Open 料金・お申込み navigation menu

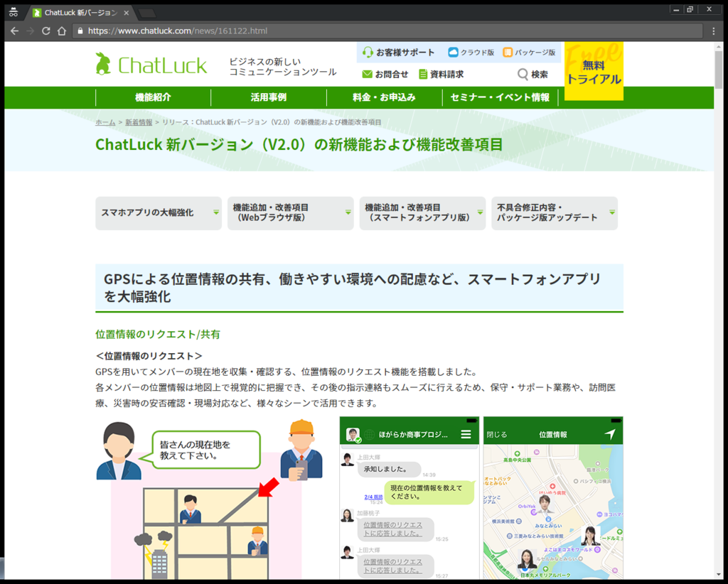pos(385,97)
